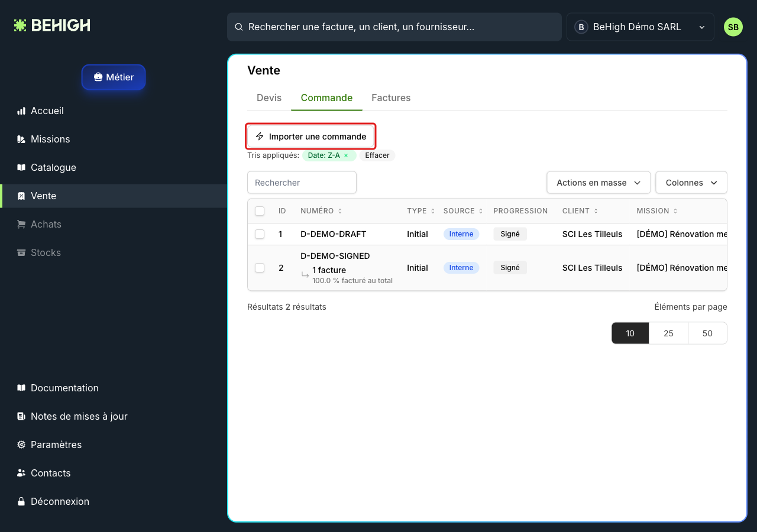
Task: Click the Rechercher table search field
Action: tap(302, 183)
